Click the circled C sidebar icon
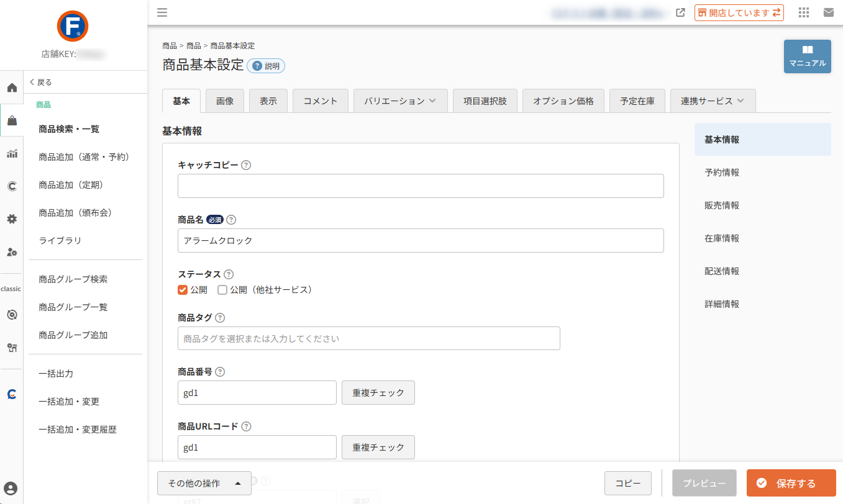Image resolution: width=843 pixels, height=504 pixels. (12, 186)
